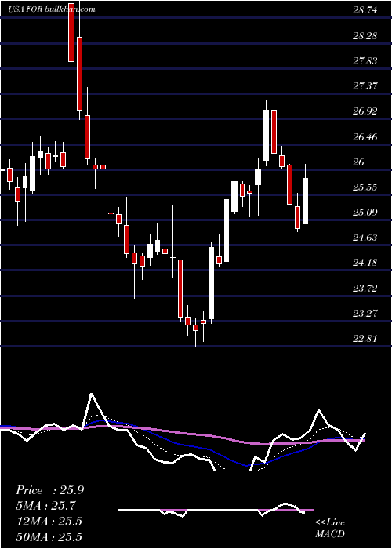This screenshot has width=392, height=549.
Task: Click the 50MA : 25.5 value
Action: [49, 536]
